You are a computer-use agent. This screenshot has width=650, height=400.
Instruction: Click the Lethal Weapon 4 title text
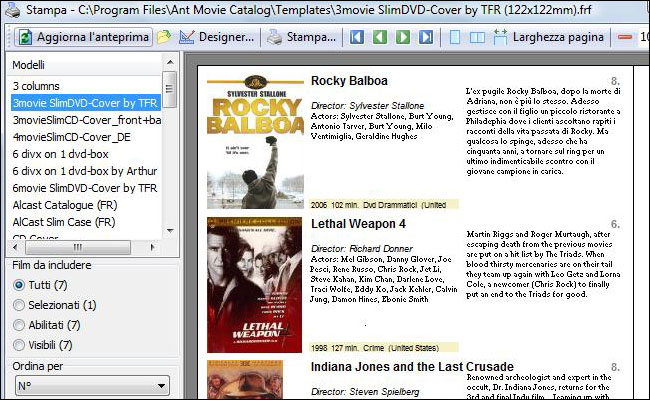tap(359, 224)
